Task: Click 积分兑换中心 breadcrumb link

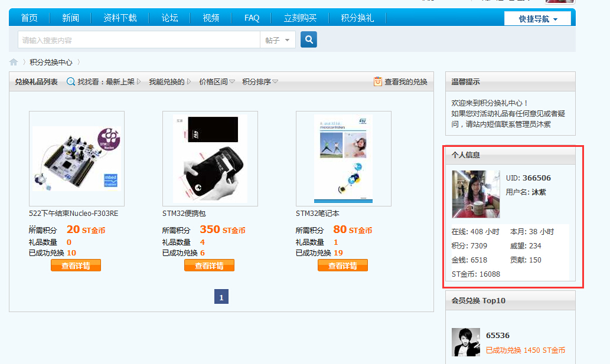Action: [51, 62]
